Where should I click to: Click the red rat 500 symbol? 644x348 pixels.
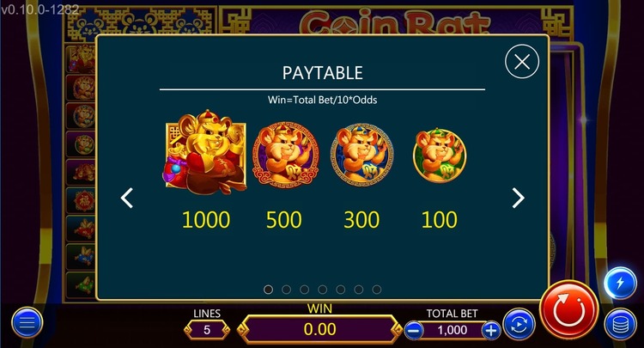coord(285,155)
